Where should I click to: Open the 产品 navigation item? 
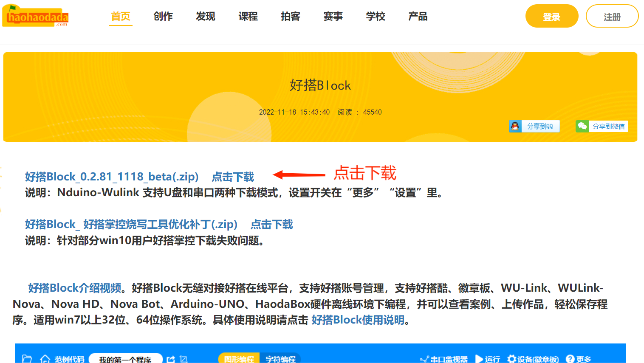point(418,17)
